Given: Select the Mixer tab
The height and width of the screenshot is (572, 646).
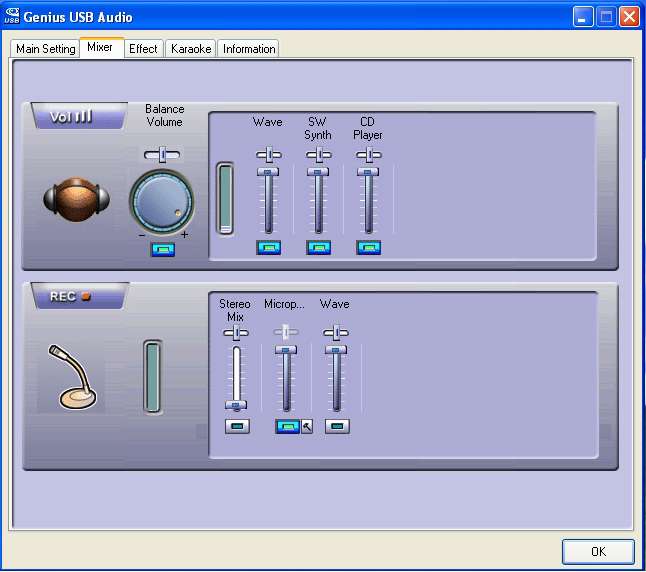Looking at the screenshot, I should pos(100,47).
